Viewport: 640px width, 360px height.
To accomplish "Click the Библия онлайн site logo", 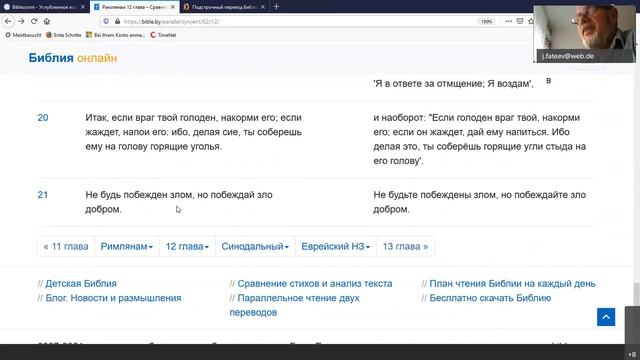I will point(73,58).
